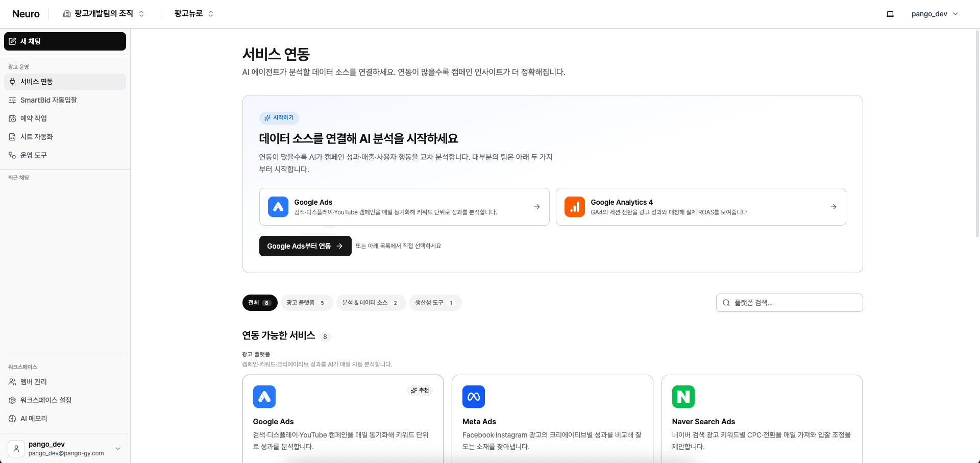
Task: Click the brain icon beside AI 메모리
Action: (x=12, y=419)
